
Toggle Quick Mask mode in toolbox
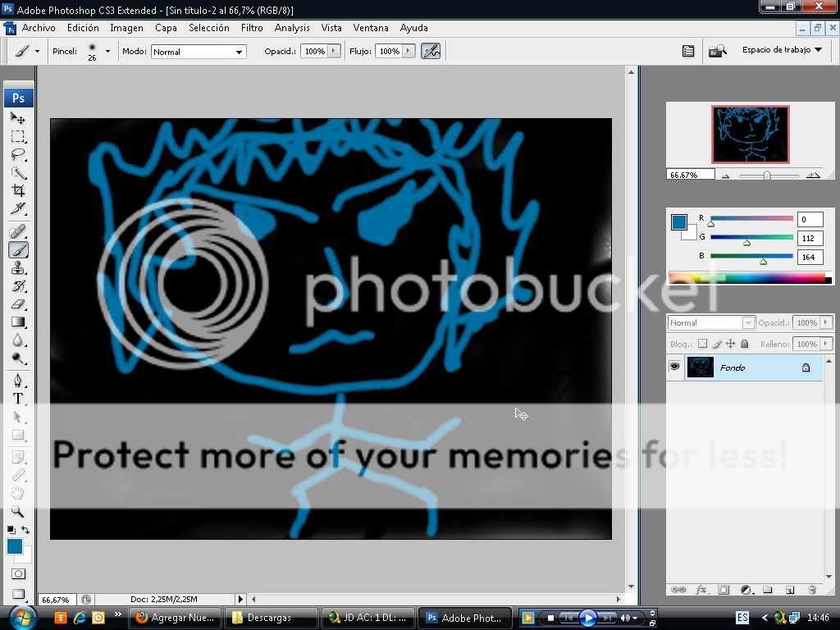coord(18,574)
